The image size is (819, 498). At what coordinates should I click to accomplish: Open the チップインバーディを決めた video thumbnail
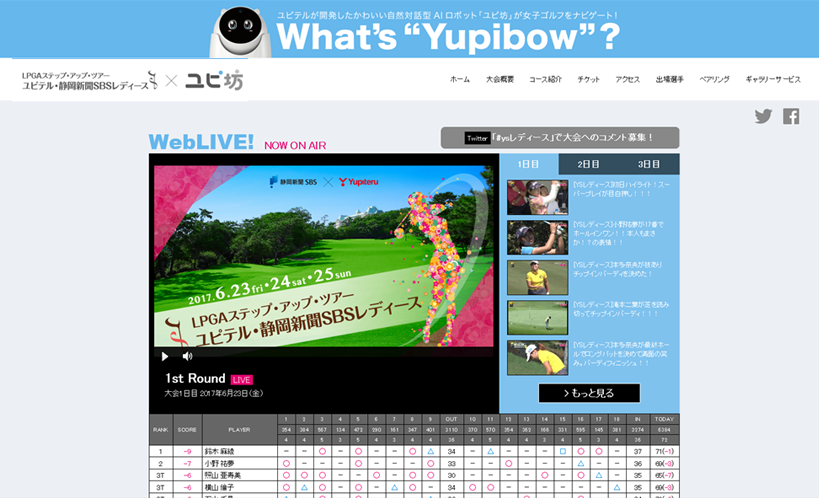pos(537,277)
